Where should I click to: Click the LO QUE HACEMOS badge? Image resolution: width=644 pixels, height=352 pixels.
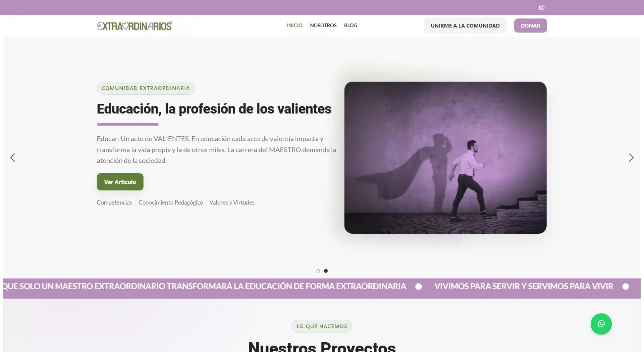pyautogui.click(x=322, y=326)
